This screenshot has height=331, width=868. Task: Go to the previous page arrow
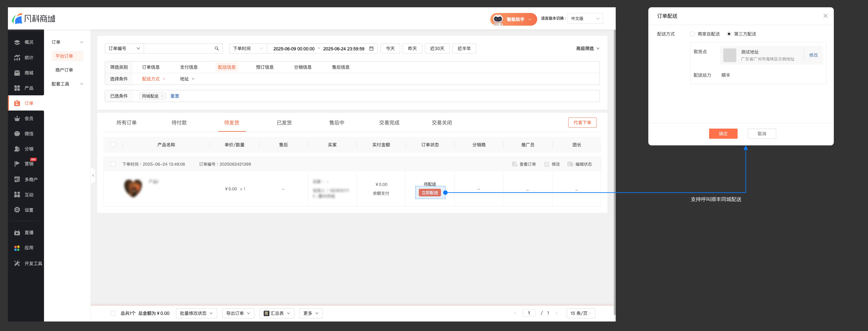point(515,313)
